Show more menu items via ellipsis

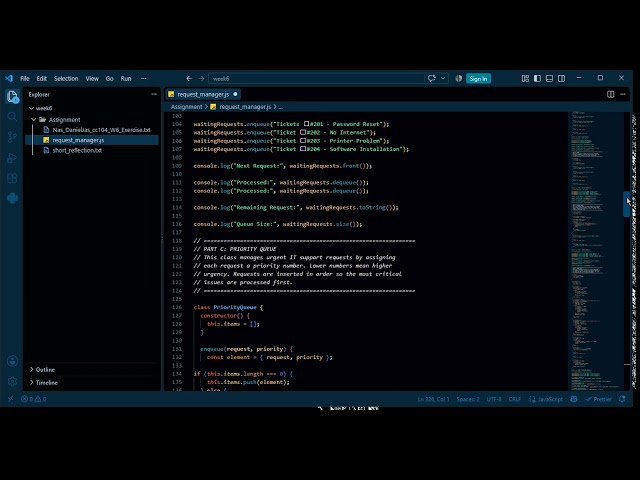(x=144, y=78)
